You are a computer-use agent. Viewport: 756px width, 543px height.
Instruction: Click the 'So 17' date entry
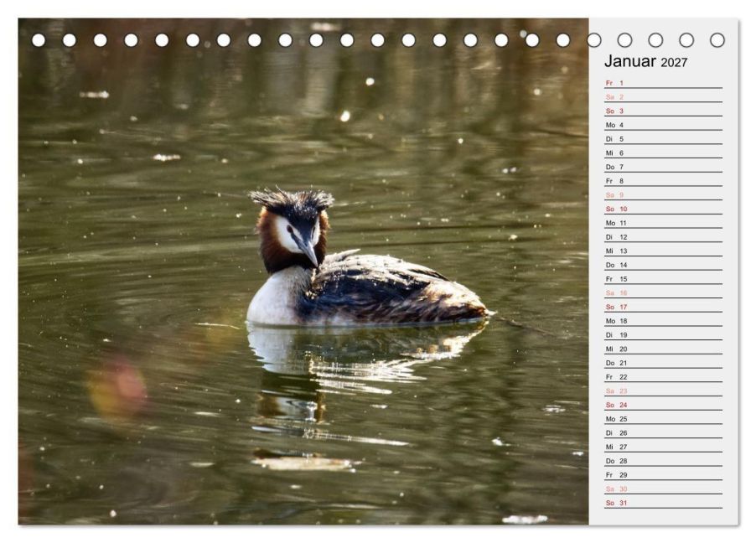tap(664, 307)
